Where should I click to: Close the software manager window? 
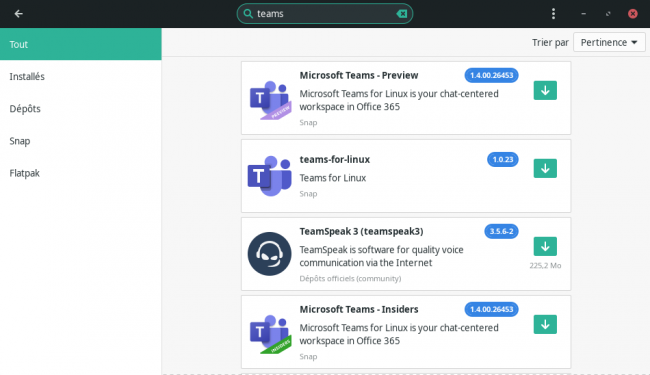(x=633, y=14)
